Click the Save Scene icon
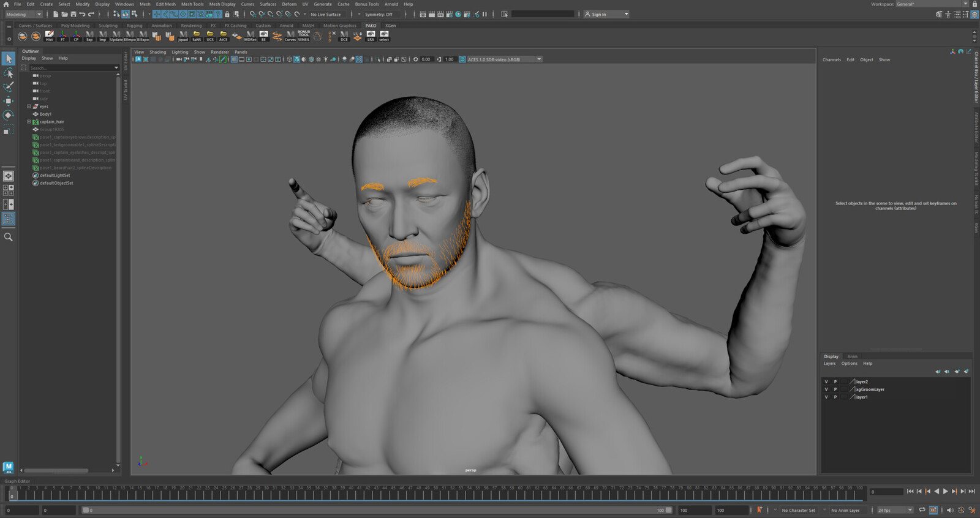Screen dimensions: 980x518 coord(73,14)
